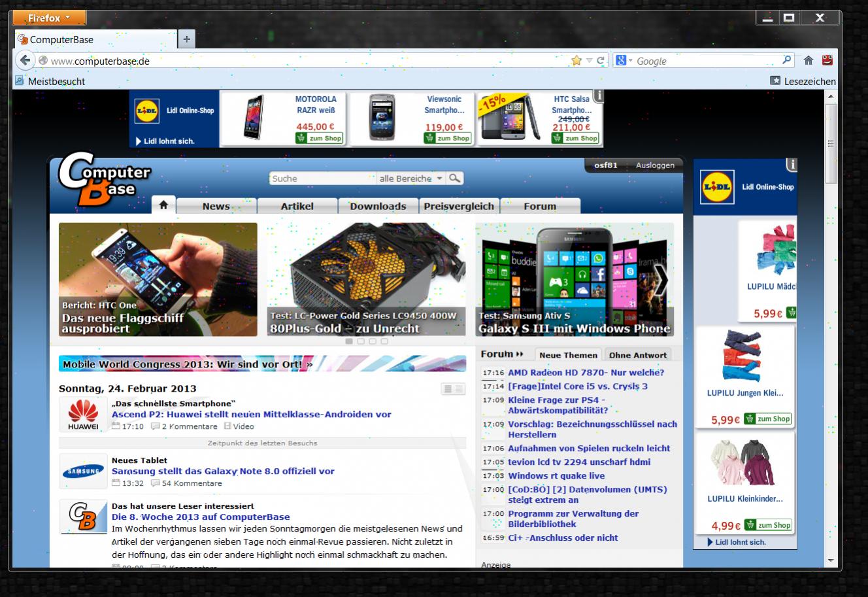This screenshot has width=868, height=597.
Task: Open the Ascend P2 Huawei news headline
Action: coord(252,414)
